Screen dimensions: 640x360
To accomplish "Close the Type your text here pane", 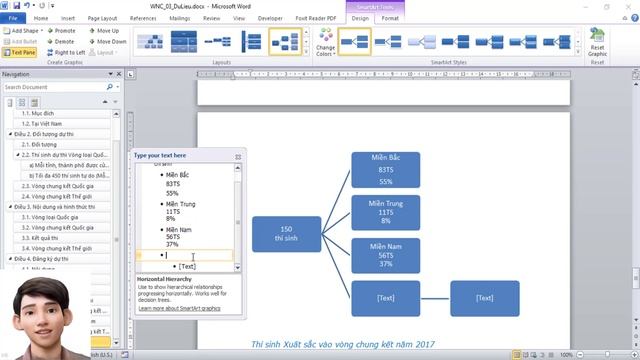I will pos(238,157).
